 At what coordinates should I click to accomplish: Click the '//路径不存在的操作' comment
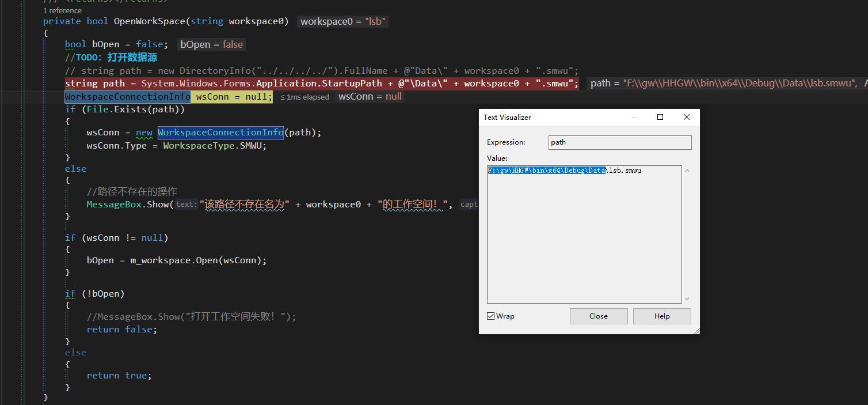(x=132, y=192)
